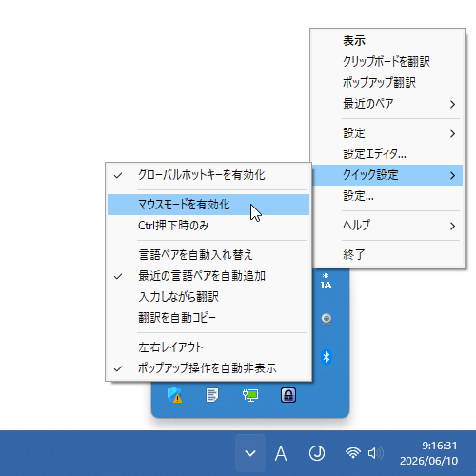Choose クリップボードを翻訳 menu item
Image resolution: width=476 pixels, height=476 pixels.
(387, 62)
